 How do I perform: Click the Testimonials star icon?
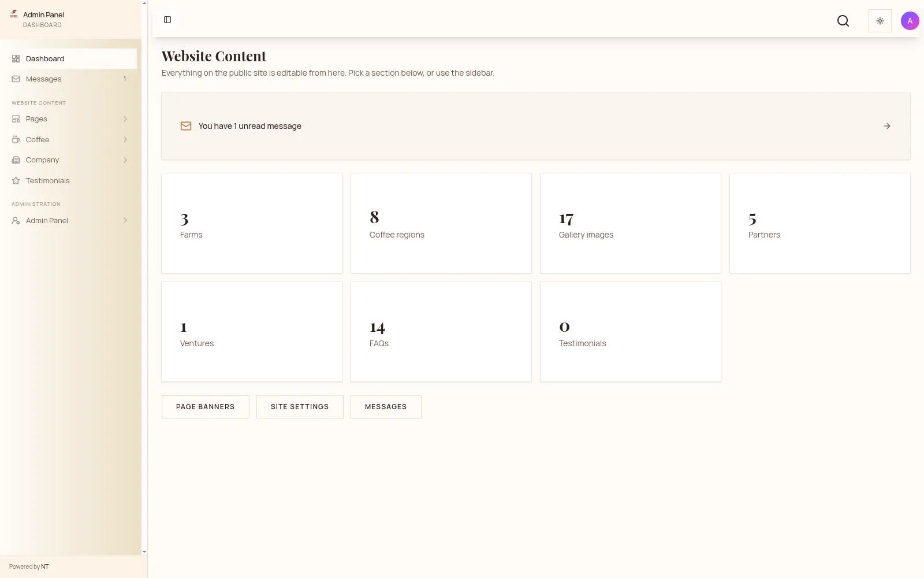click(16, 180)
